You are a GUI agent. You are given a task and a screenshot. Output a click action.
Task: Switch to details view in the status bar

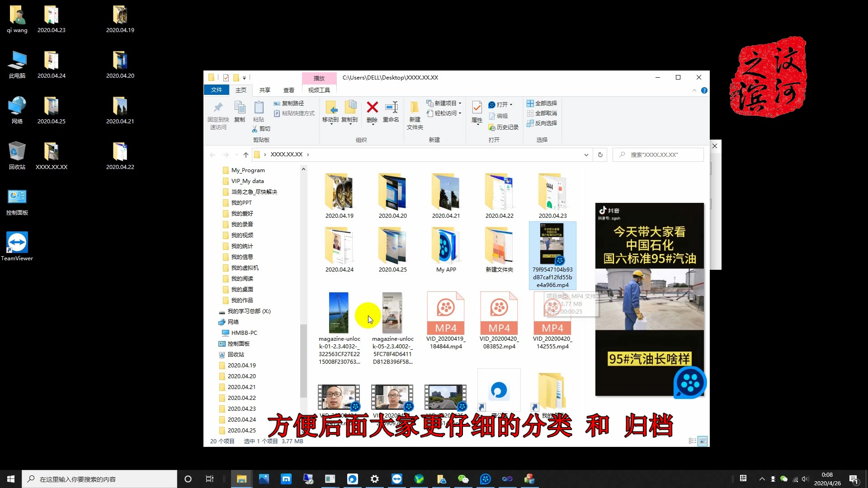[x=693, y=441]
